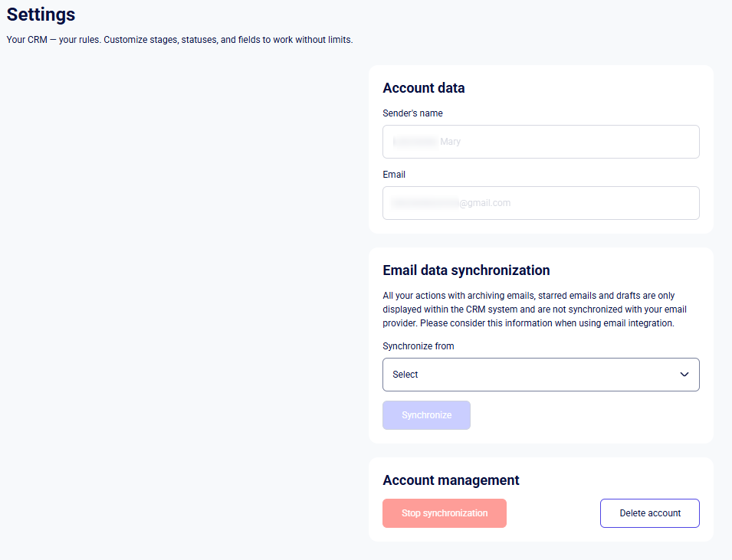This screenshot has width=732, height=560.
Task: Click the Account management heading
Action: click(451, 480)
